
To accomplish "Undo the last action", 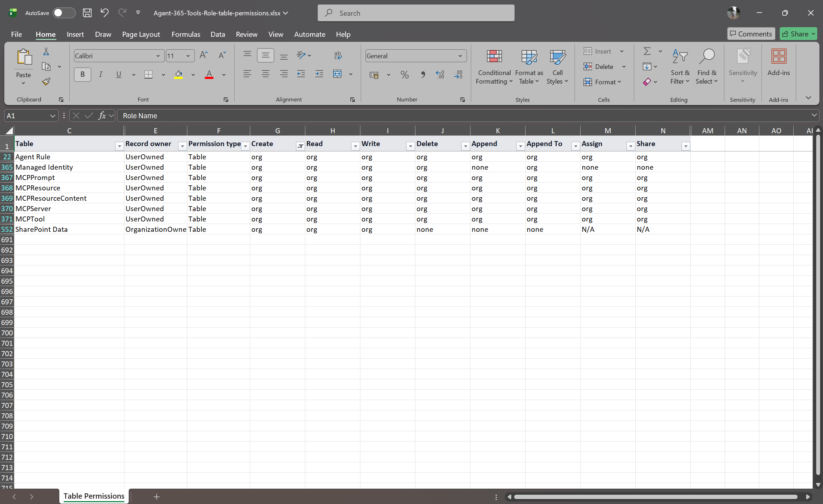I will (x=104, y=13).
